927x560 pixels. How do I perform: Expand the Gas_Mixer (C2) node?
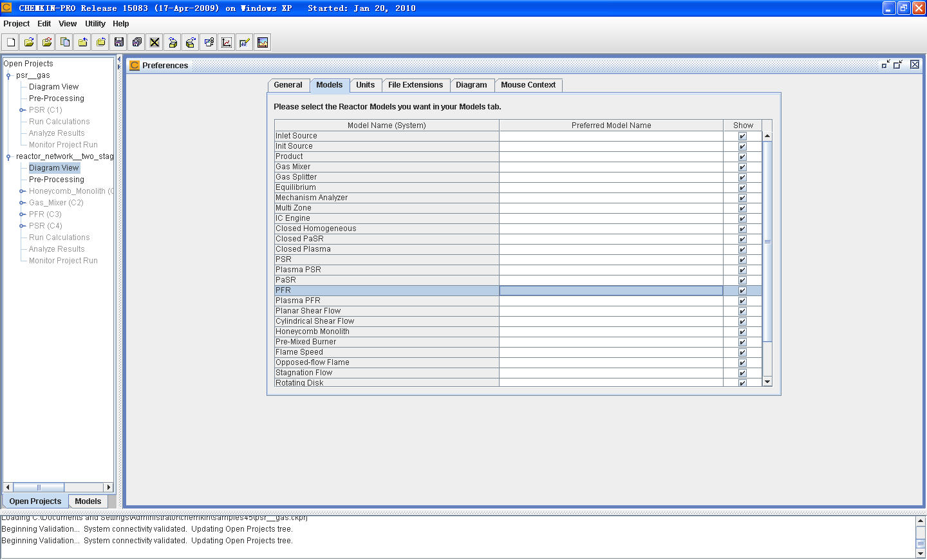point(22,203)
